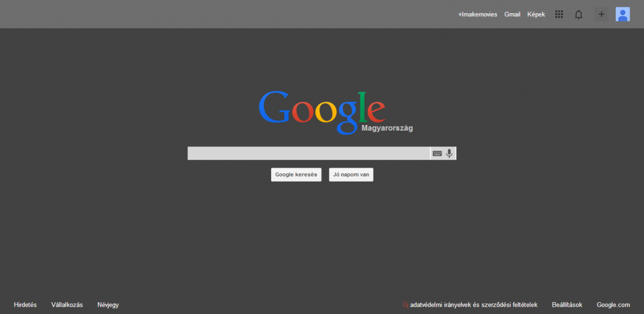Click the Magyarország text under logo
The height and width of the screenshot is (314, 644).
click(x=387, y=128)
